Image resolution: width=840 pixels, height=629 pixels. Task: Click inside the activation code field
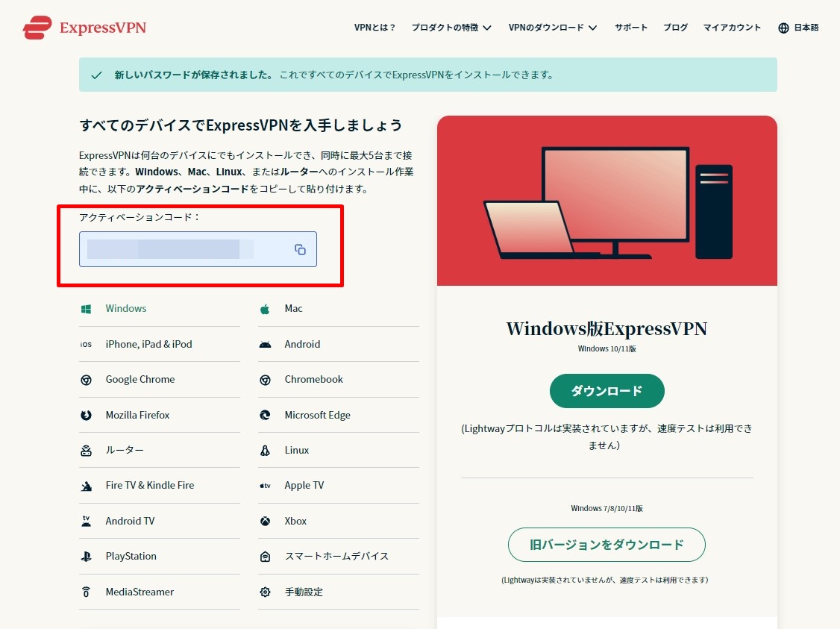[187, 250]
